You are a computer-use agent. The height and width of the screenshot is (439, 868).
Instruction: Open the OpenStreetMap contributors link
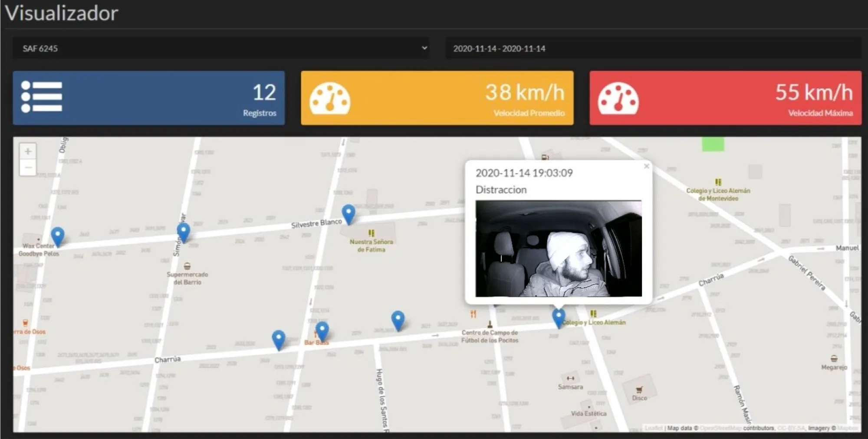(720, 428)
